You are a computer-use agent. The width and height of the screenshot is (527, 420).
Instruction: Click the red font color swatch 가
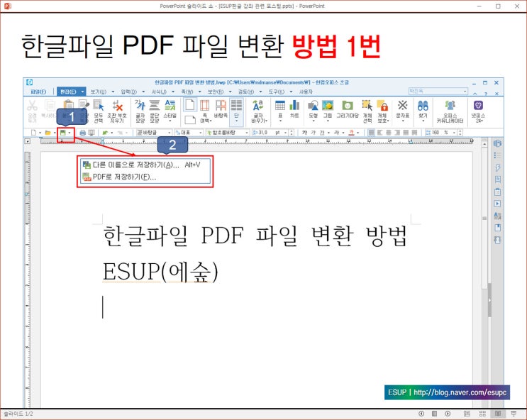352,133
